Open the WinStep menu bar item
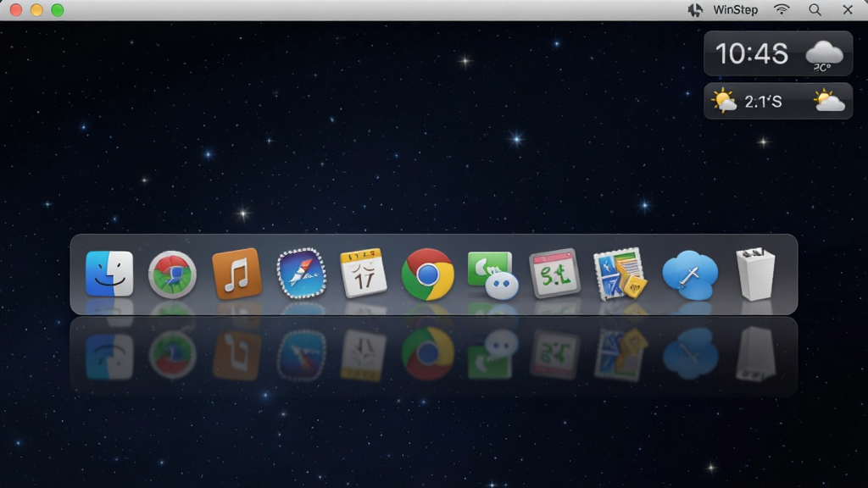868x488 pixels. click(x=735, y=10)
